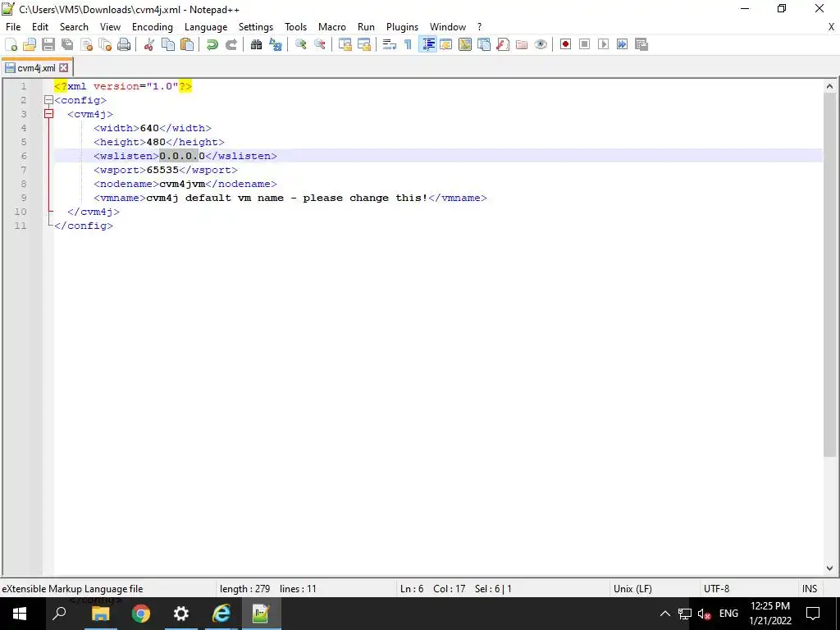
Task: Click the Paste toolbar icon
Action: tap(187, 44)
